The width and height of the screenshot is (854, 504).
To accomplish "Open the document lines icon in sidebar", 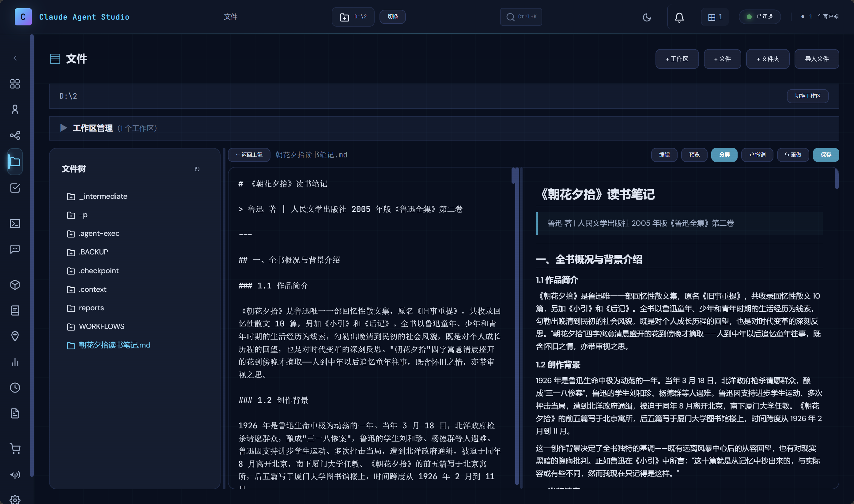I will pos(15,310).
